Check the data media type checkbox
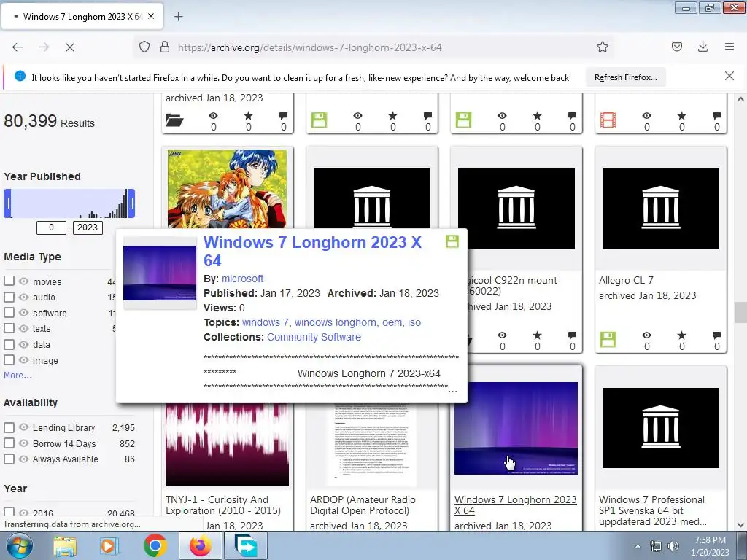Image resolution: width=747 pixels, height=560 pixels. point(9,344)
